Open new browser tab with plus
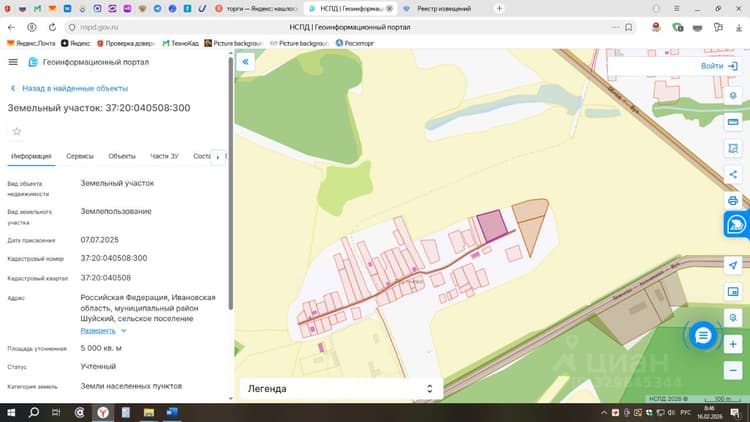This screenshot has height=422, width=750. click(x=499, y=8)
